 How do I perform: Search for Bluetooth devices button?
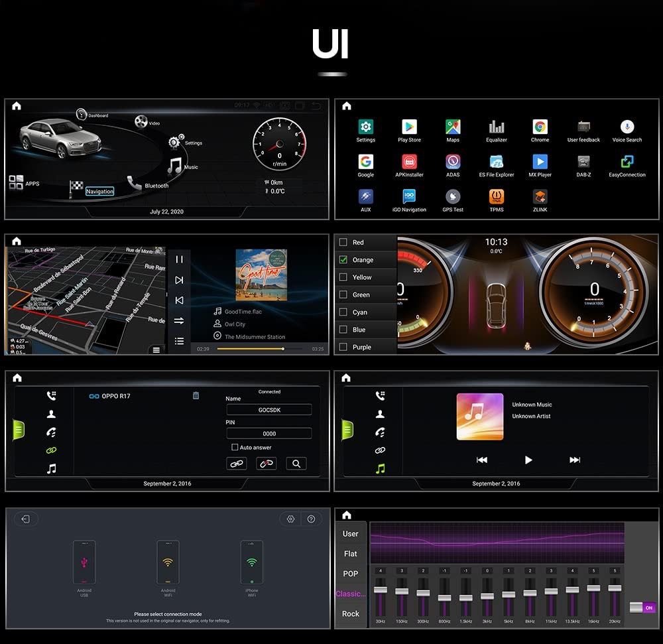(296, 464)
